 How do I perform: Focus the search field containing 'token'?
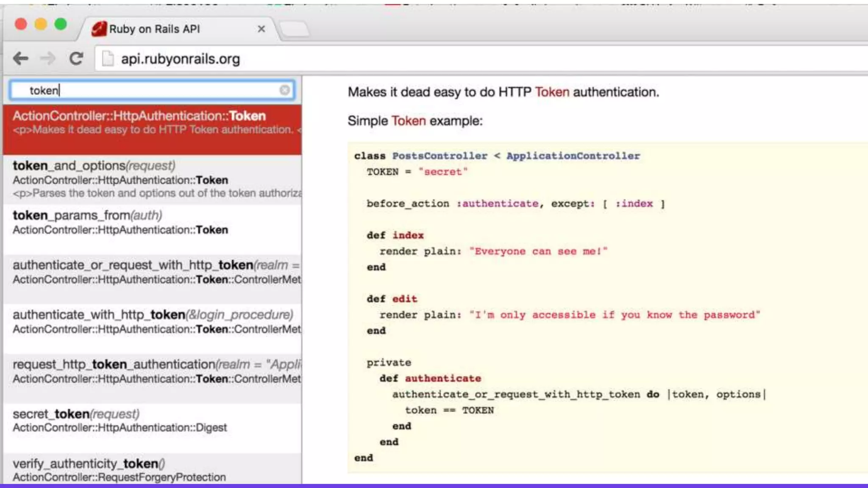[152, 90]
